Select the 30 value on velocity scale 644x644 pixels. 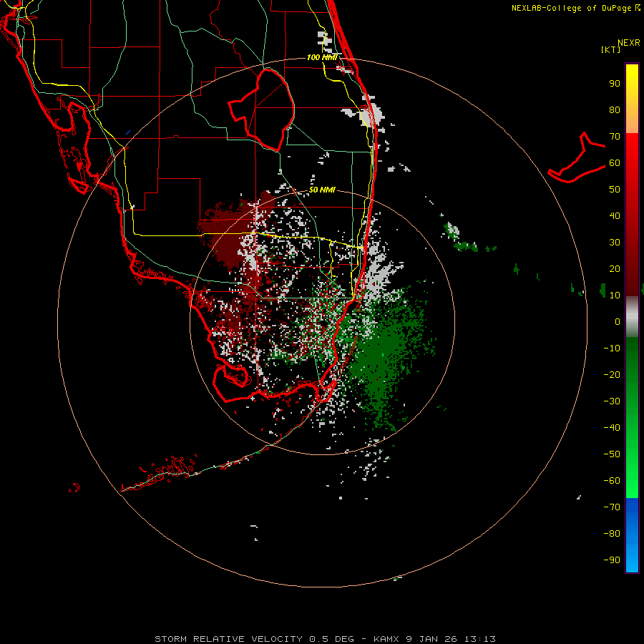tap(615, 243)
